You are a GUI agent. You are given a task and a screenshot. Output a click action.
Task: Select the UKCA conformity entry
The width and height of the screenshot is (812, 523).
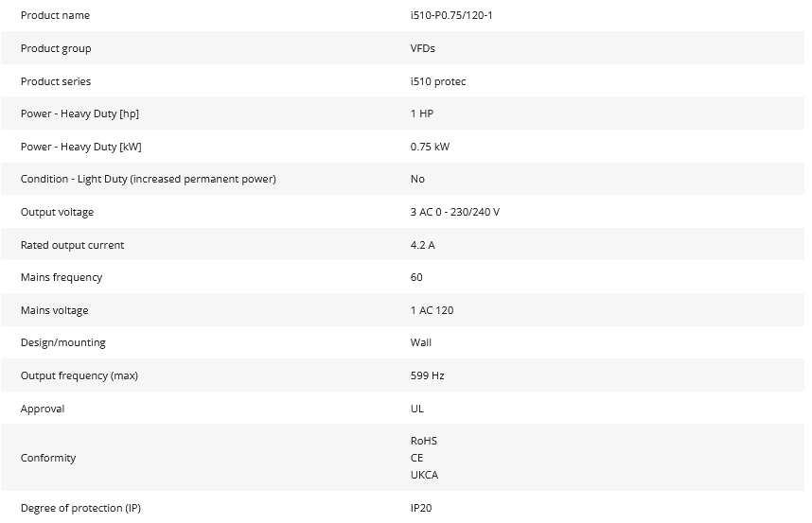point(425,475)
